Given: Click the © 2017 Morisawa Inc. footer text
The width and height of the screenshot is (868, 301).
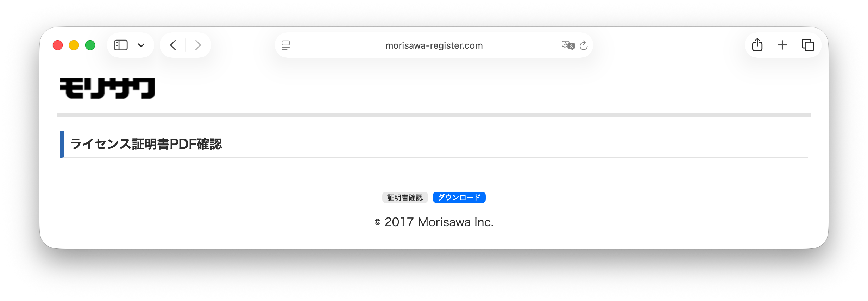Looking at the screenshot, I should click(x=434, y=222).
